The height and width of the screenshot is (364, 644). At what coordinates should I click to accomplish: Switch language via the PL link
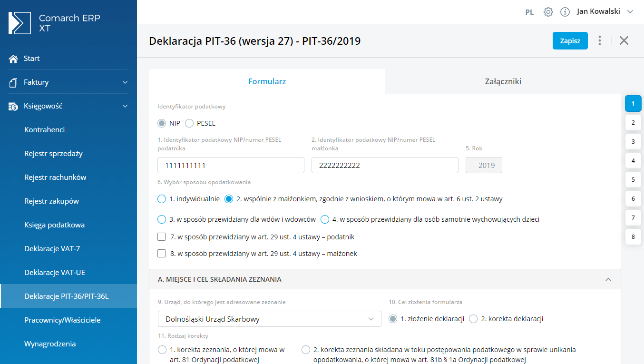pos(529,12)
